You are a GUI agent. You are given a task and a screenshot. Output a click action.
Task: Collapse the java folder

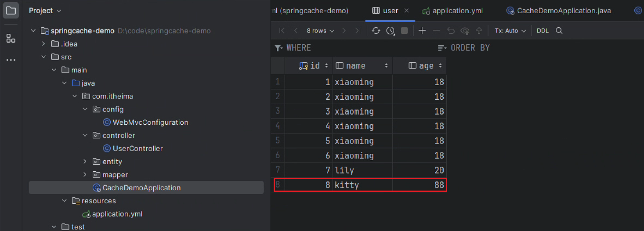click(x=65, y=83)
